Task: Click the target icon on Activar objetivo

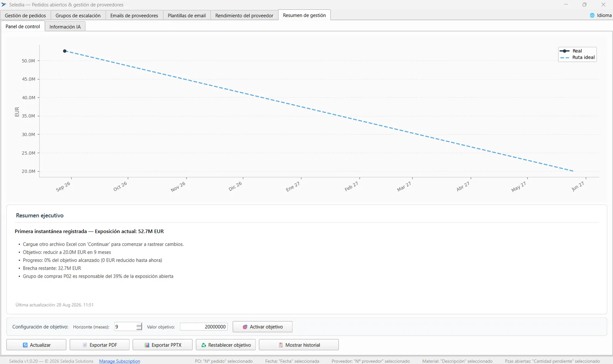Action: (245, 327)
